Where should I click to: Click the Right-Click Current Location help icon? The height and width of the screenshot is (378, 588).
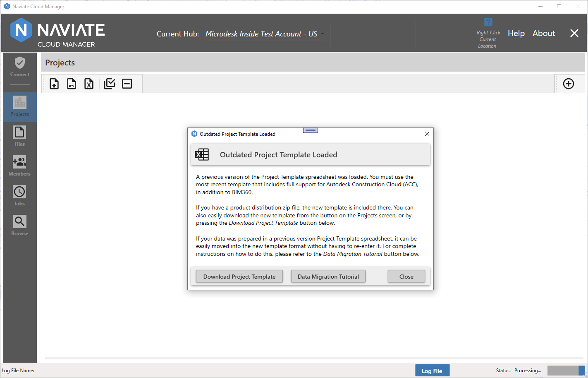[x=488, y=22]
